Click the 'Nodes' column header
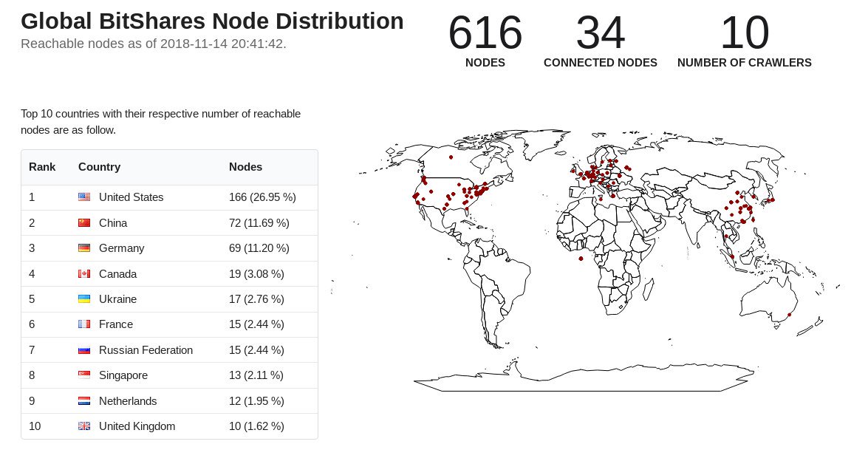Screen dimensions: 868x464 tap(246, 167)
